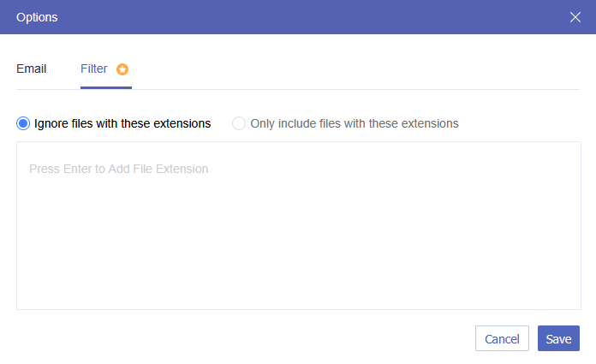Viewport: 596px width, 364px height.
Task: Confirm settings with the blue Save button
Action: point(558,339)
